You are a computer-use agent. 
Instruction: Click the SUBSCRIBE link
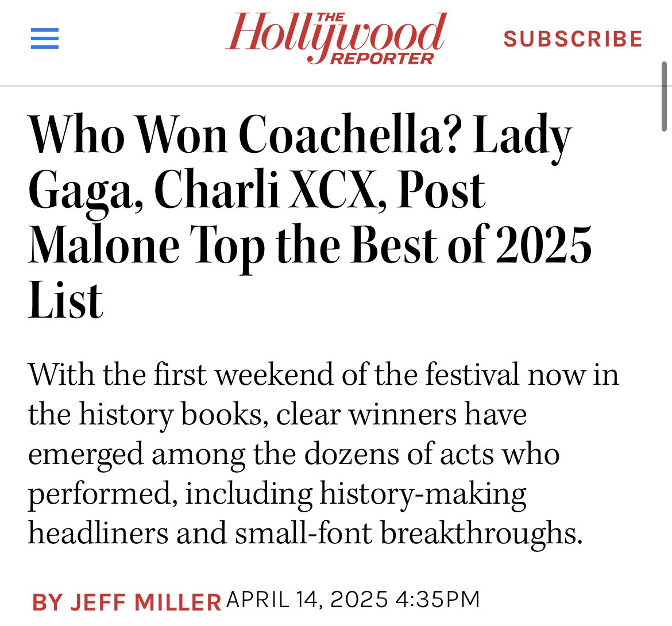(x=573, y=39)
